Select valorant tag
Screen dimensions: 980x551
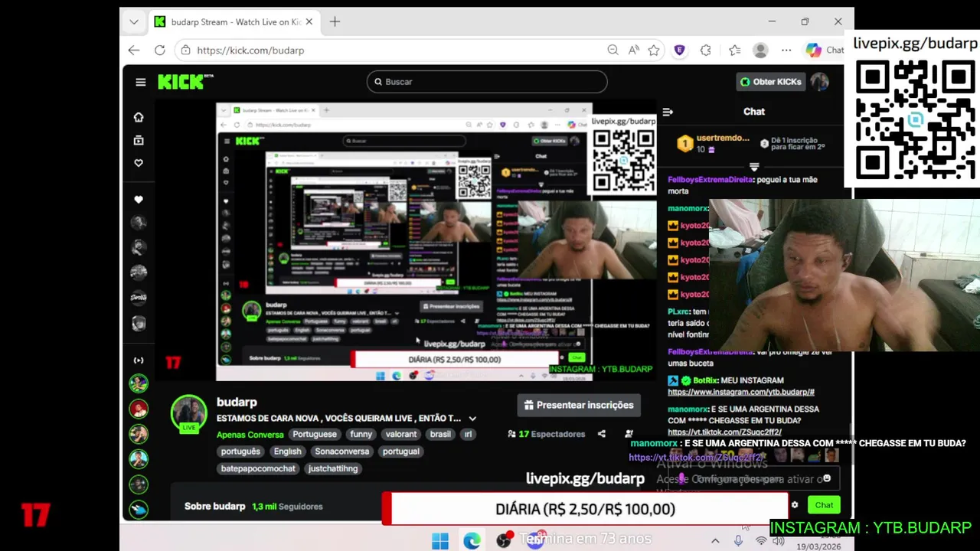(401, 434)
